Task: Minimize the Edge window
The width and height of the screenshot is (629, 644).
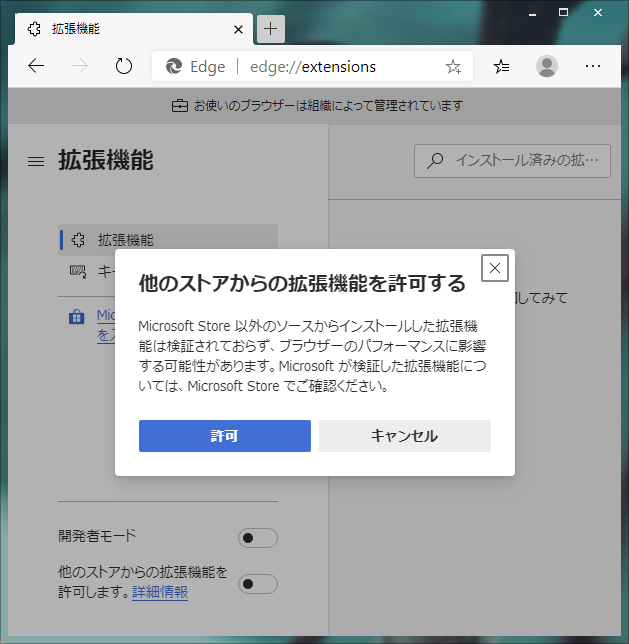Action: (532, 13)
